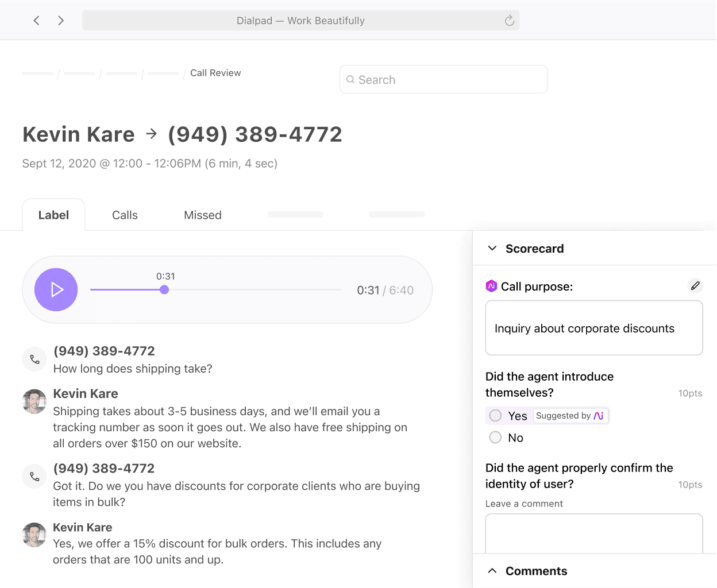Open the Call Review breadcrumb link
This screenshot has width=717, height=588.
tap(215, 73)
